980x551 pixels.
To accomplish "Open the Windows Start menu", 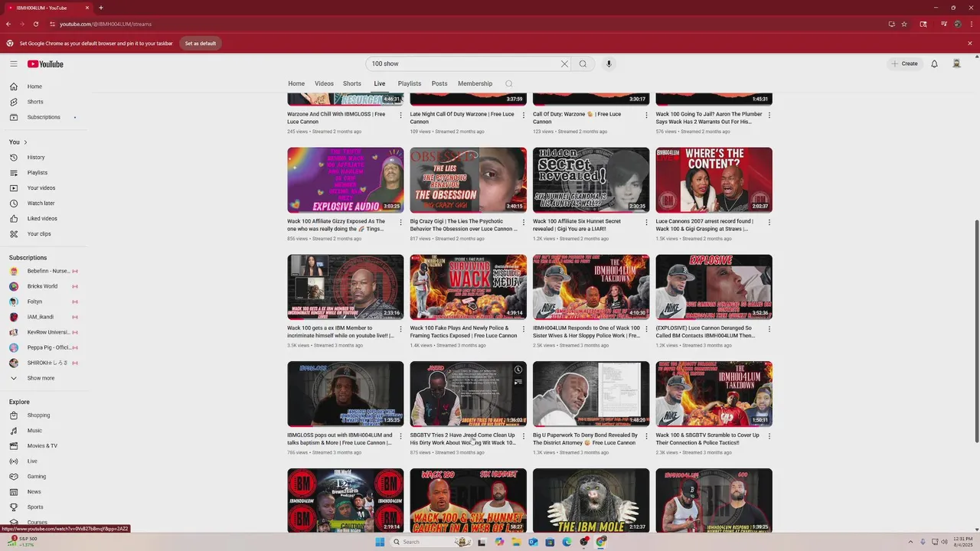I will point(379,542).
